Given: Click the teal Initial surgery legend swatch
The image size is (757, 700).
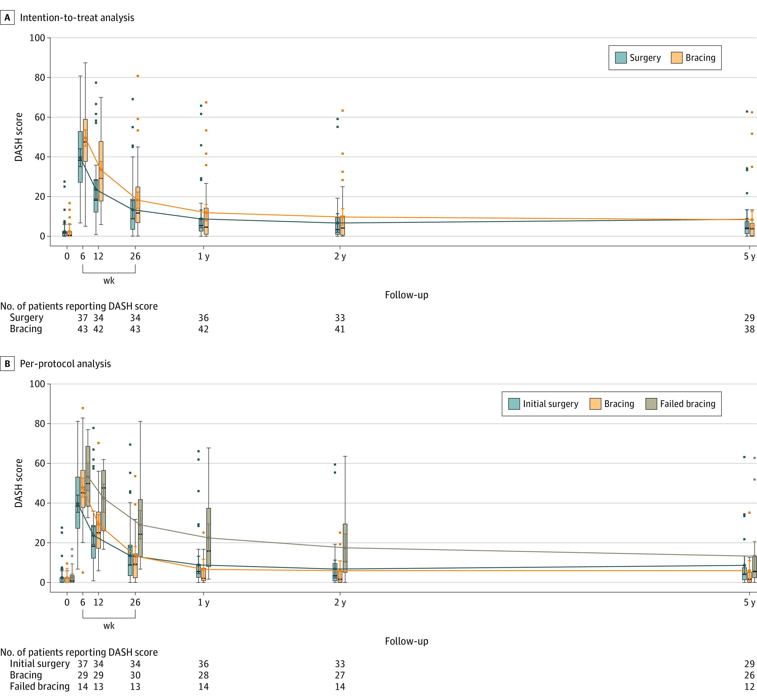Looking at the screenshot, I should [514, 404].
